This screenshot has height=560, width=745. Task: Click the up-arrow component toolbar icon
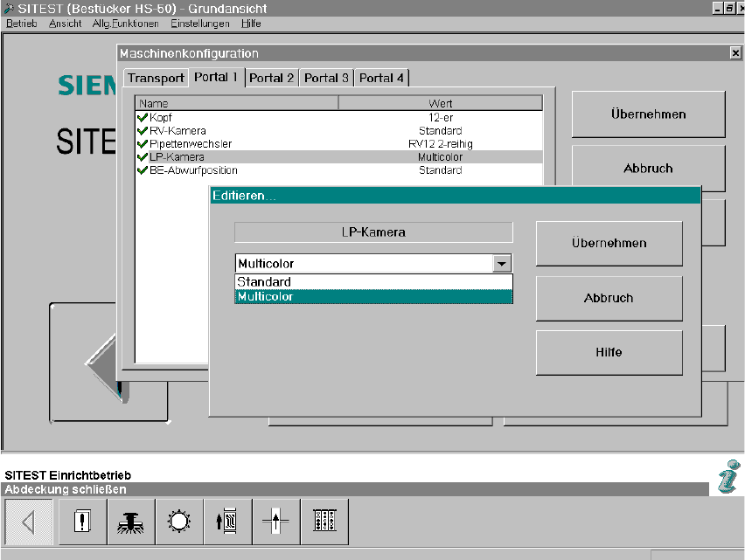[x=227, y=522]
